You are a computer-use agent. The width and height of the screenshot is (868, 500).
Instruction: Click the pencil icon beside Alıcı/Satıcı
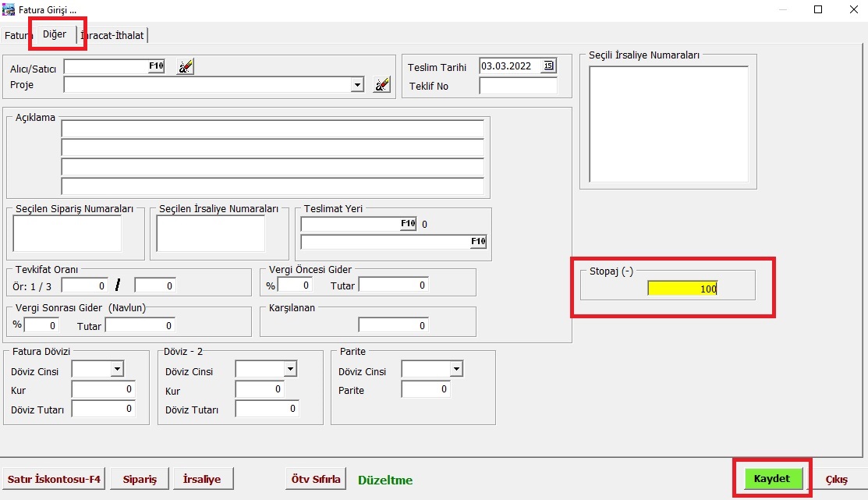tap(185, 67)
